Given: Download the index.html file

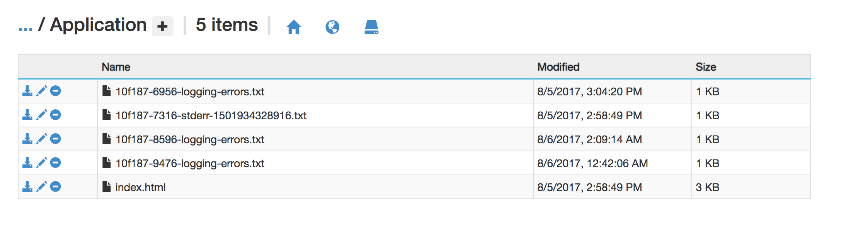Looking at the screenshot, I should tap(27, 187).
